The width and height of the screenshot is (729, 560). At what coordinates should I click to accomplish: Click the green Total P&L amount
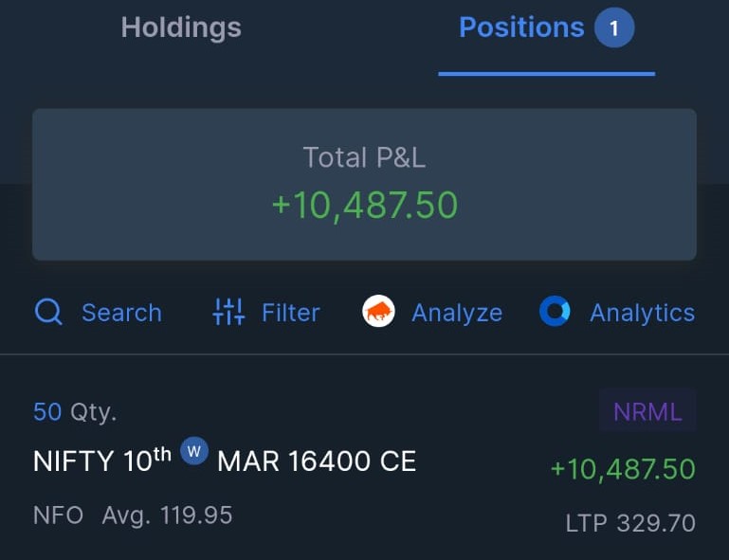pyautogui.click(x=364, y=206)
